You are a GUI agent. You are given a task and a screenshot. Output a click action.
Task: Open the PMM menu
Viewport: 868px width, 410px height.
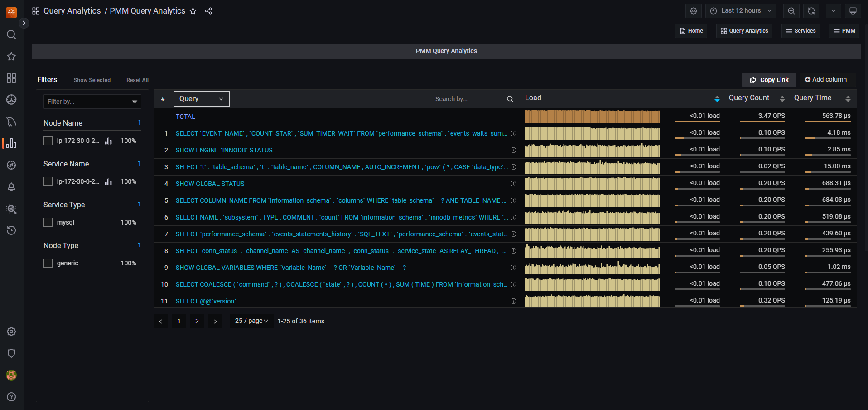tap(844, 31)
